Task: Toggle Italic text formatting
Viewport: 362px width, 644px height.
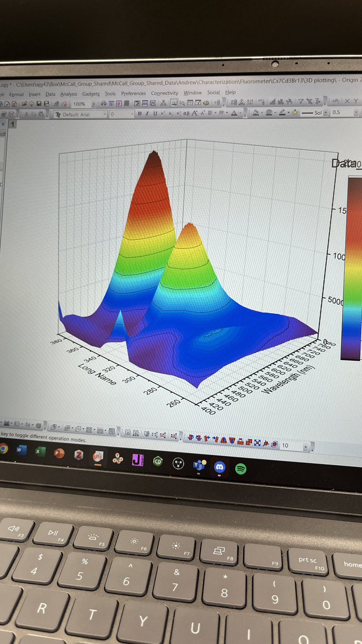Action: click(x=147, y=114)
